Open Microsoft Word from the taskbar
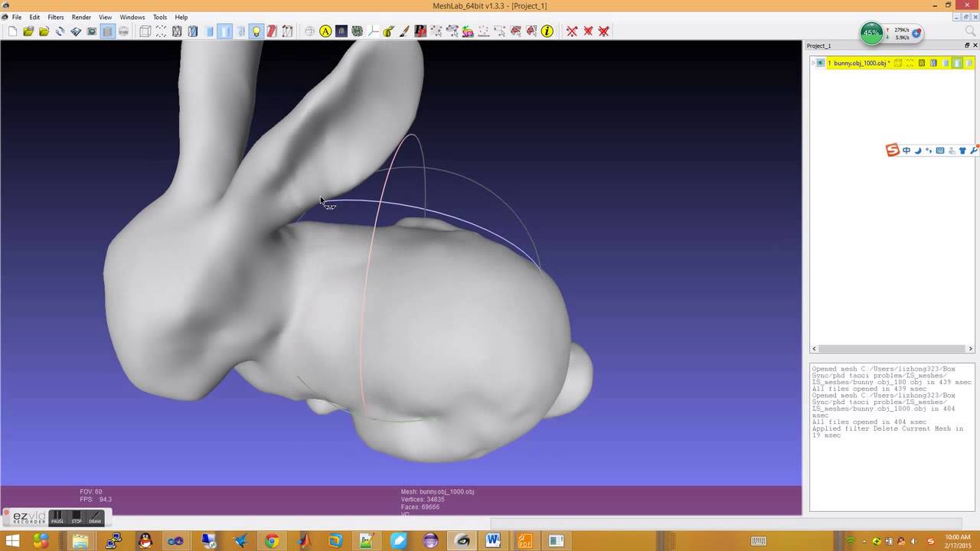This screenshot has width=980, height=551. point(493,541)
